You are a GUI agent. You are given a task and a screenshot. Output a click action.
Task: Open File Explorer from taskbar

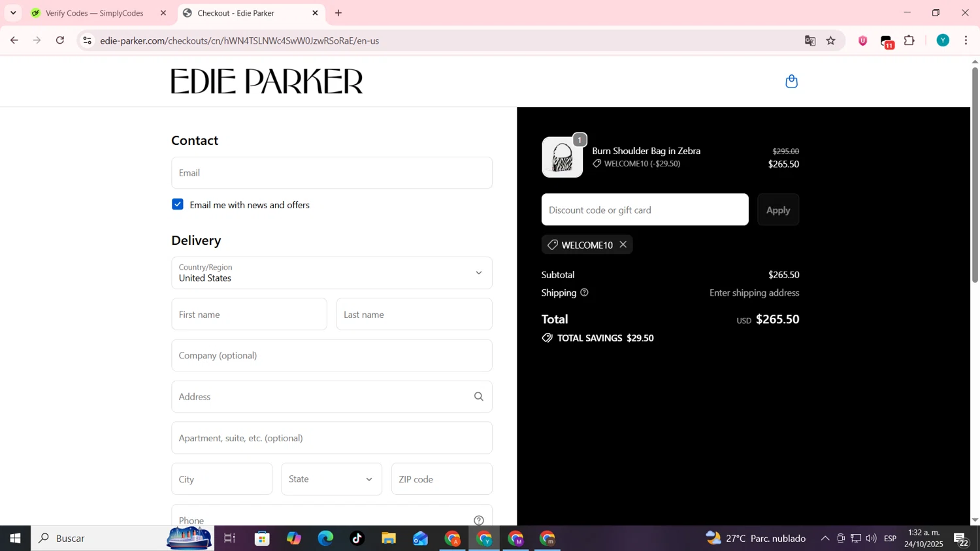pyautogui.click(x=389, y=539)
